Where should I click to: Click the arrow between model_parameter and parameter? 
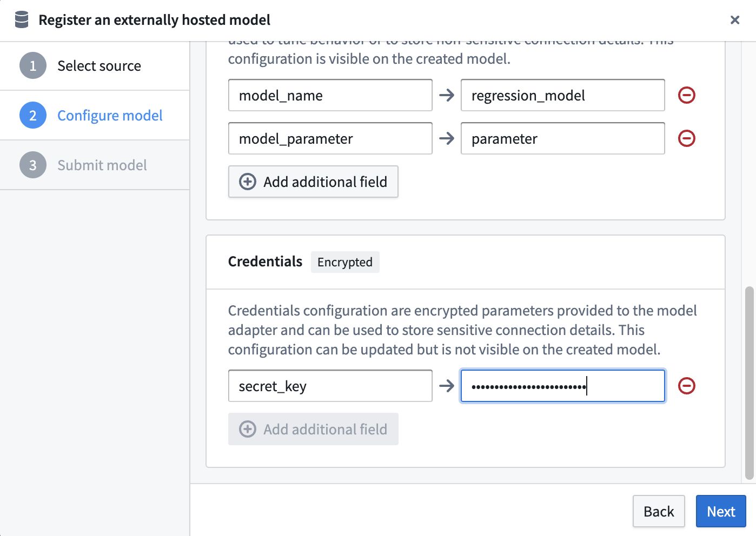(x=447, y=138)
